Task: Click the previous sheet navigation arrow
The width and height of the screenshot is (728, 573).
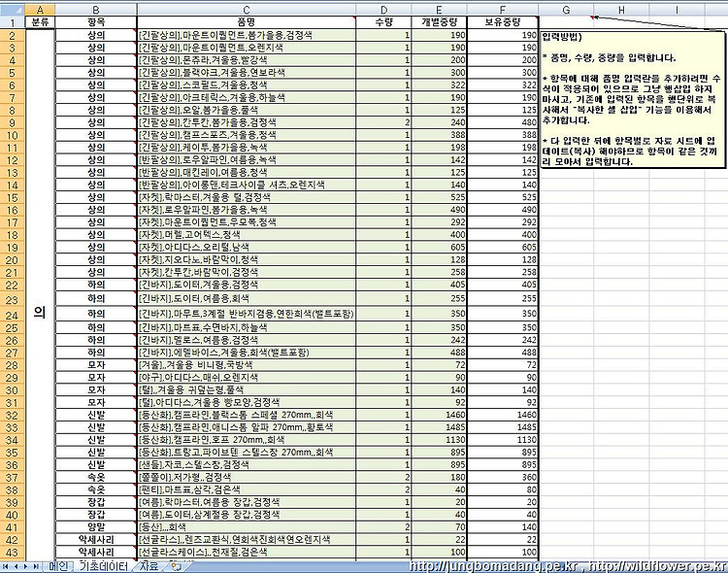Action: 17,566
